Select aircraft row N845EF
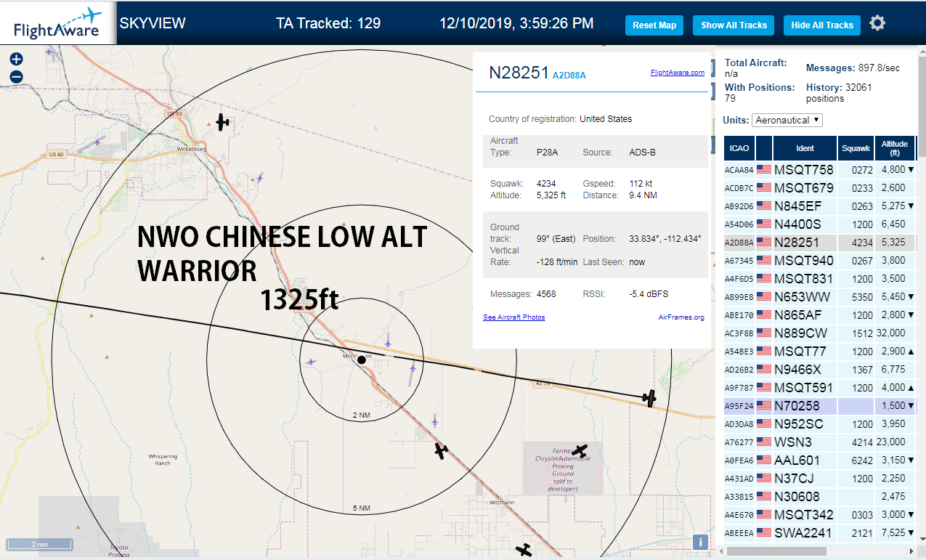 (x=820, y=206)
